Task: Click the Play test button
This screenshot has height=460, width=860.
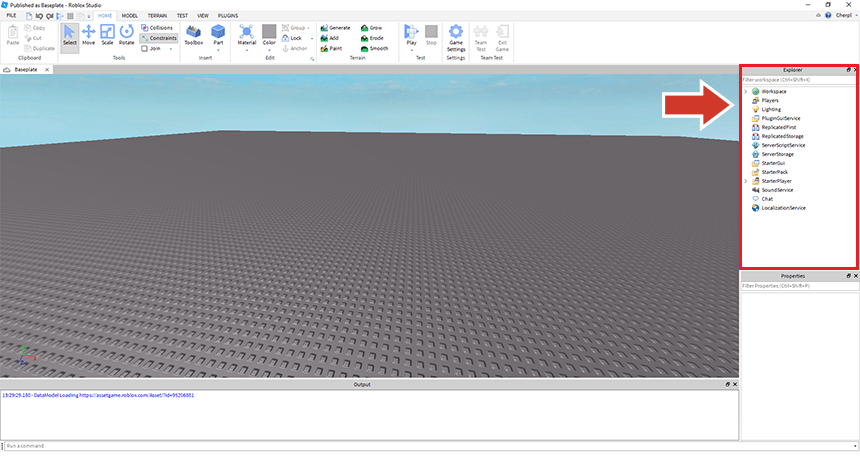Action: click(411, 34)
